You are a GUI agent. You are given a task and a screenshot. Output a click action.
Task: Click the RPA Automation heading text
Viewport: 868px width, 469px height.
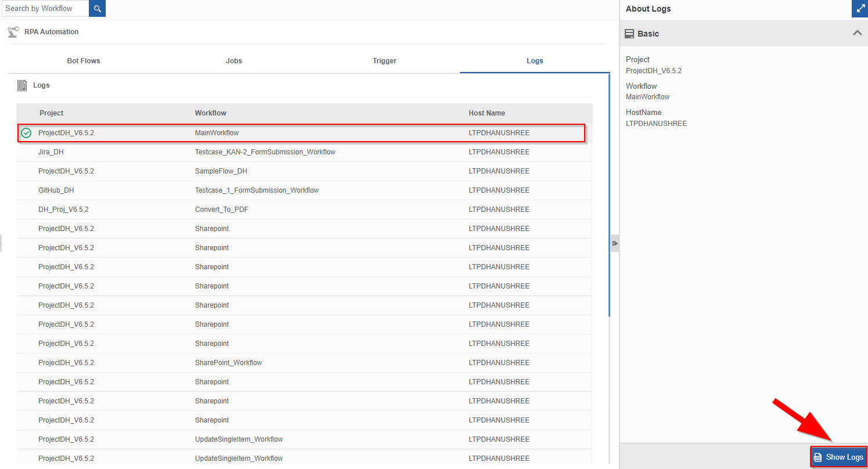click(52, 32)
